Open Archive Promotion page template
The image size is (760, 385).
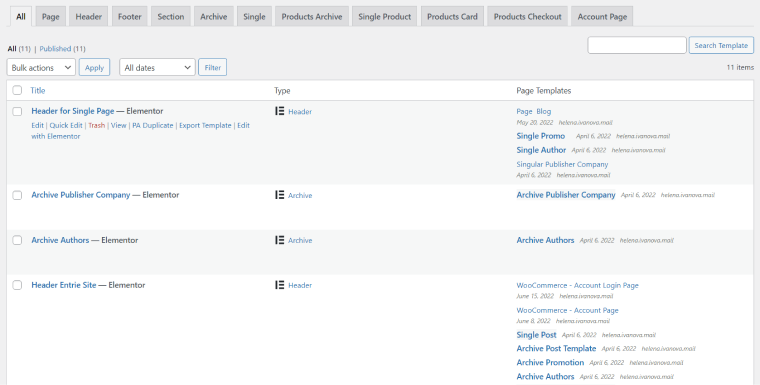click(x=550, y=362)
